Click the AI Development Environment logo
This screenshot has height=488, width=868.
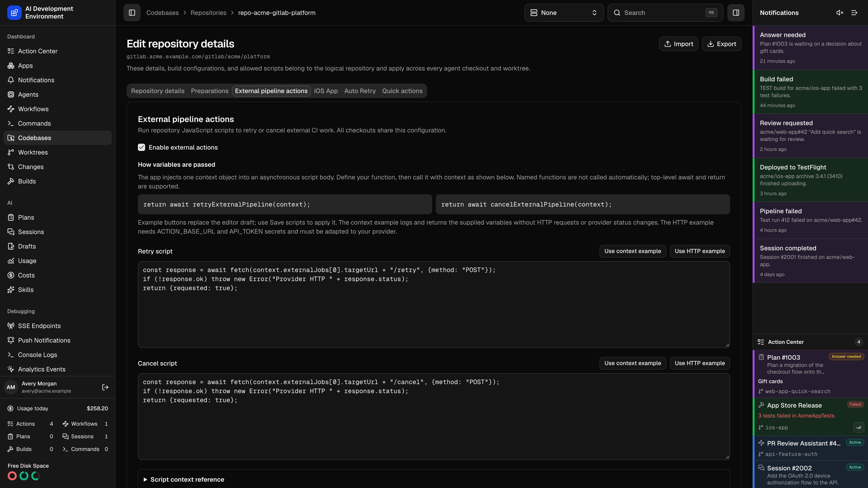click(x=14, y=13)
